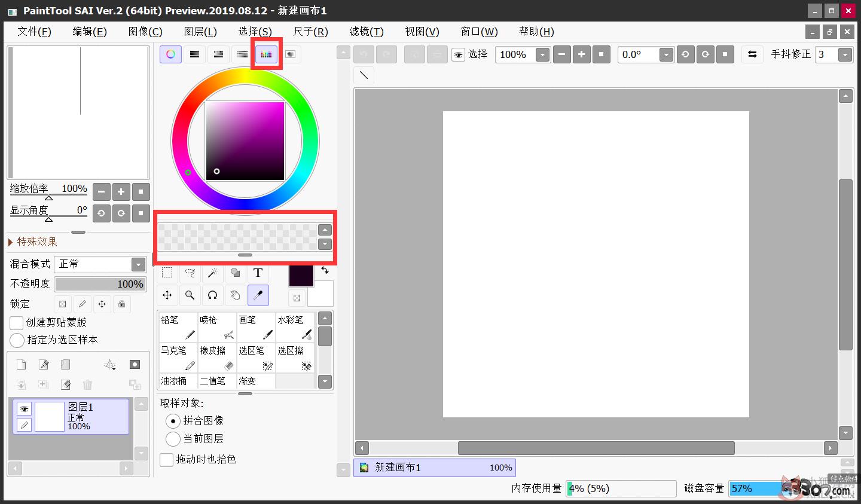Click the foreground dark purple color swatch
Screen dimensions: 861x504
(x=301, y=276)
